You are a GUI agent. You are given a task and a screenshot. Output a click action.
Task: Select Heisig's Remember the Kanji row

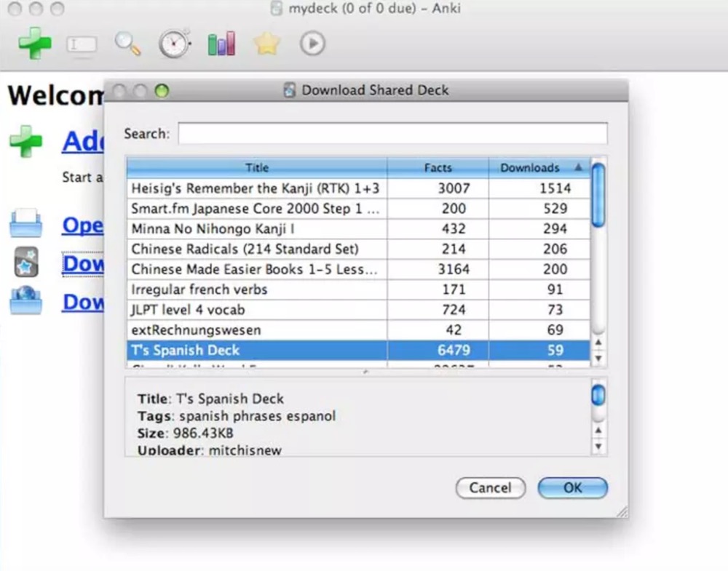[x=358, y=188]
